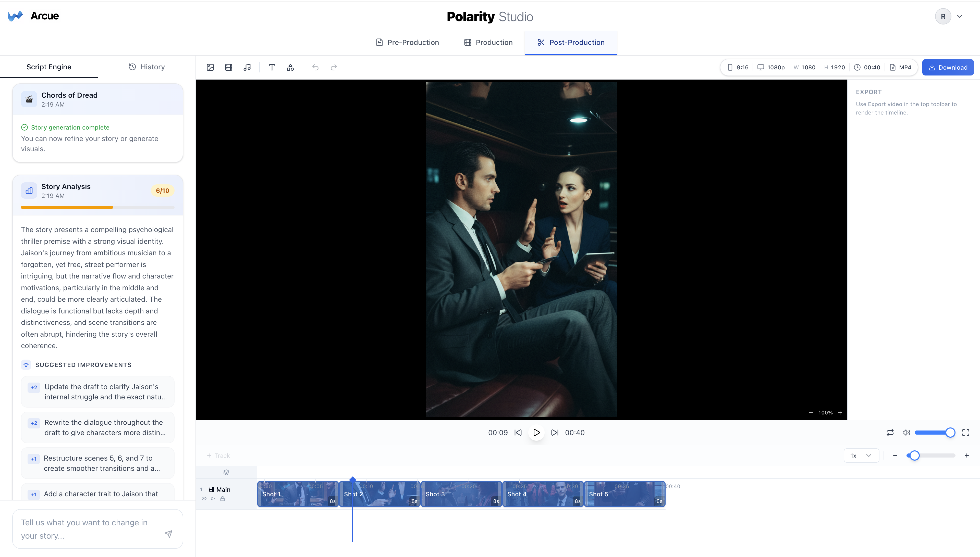Open the R user avatar
Image resolution: width=980 pixels, height=557 pixels.
coord(943,16)
